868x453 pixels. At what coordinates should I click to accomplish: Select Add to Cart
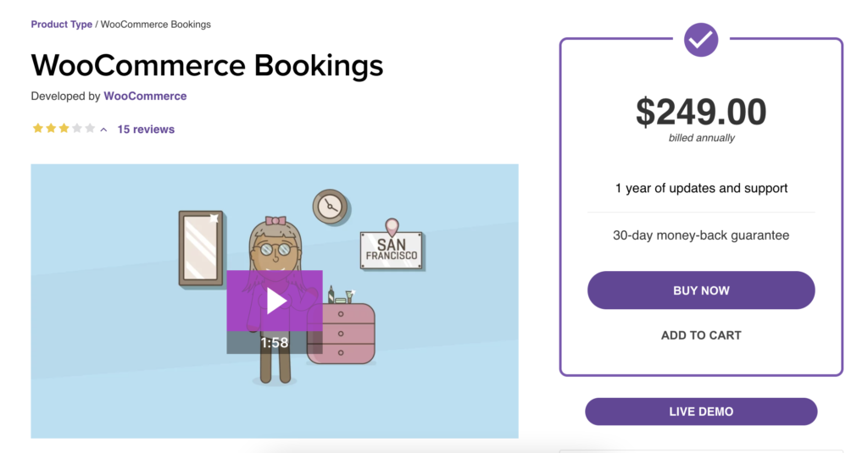click(x=701, y=335)
